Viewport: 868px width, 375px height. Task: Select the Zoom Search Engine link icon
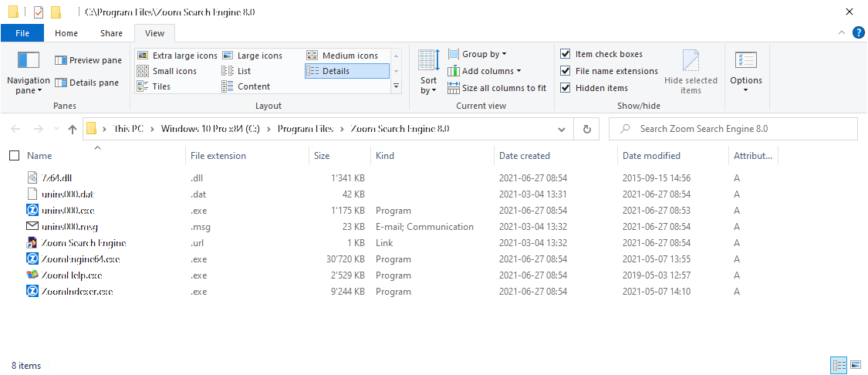tap(32, 242)
